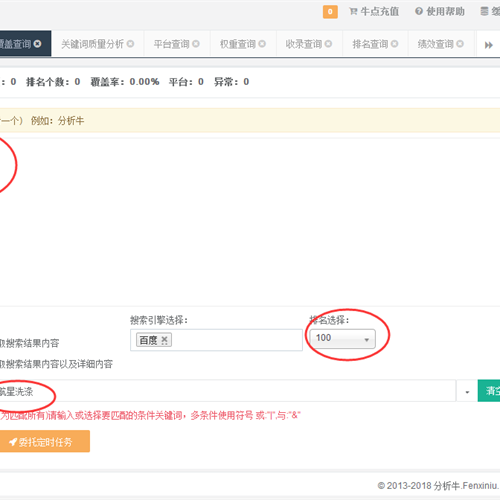Click the 平台: 0 statistic

tap(186, 82)
